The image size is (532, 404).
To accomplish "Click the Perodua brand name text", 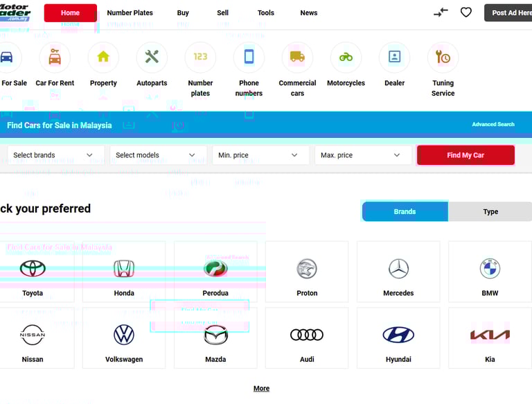I will (x=215, y=293).
